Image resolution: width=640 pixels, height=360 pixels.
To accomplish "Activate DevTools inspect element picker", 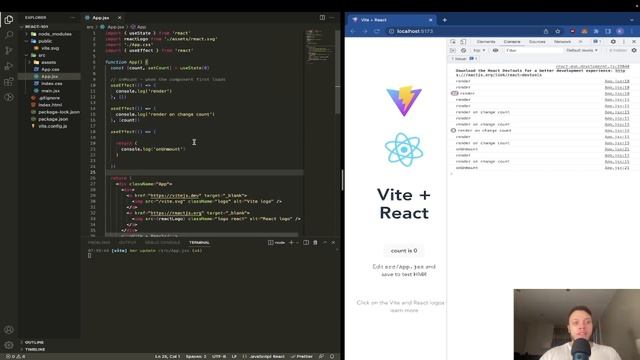I will [453, 42].
